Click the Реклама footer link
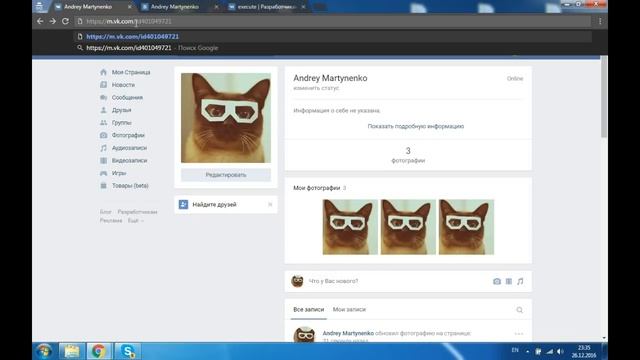This screenshot has width=640, height=360. pos(111,220)
